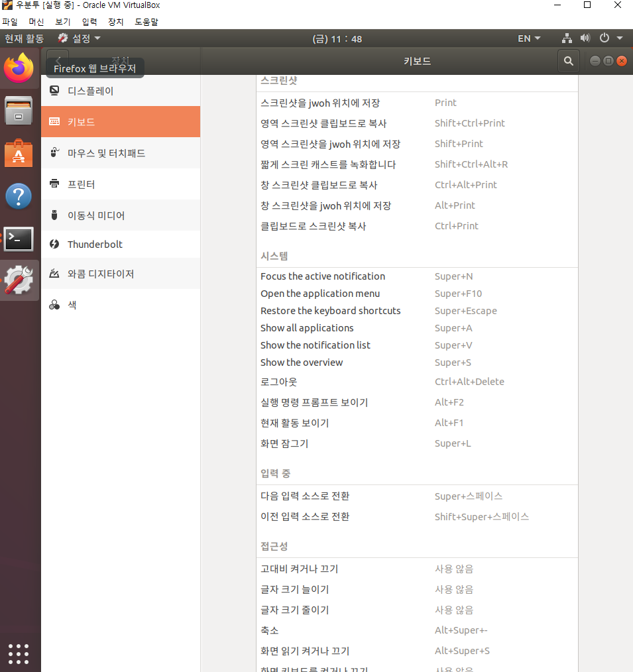Edit 현재 활동 보이기 shortcut row

(417, 423)
